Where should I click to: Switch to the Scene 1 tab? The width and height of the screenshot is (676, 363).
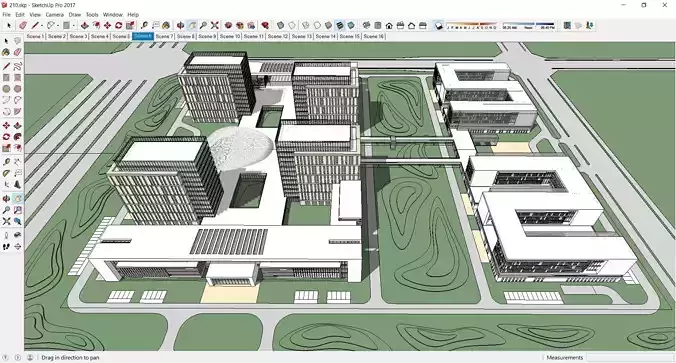pos(35,36)
